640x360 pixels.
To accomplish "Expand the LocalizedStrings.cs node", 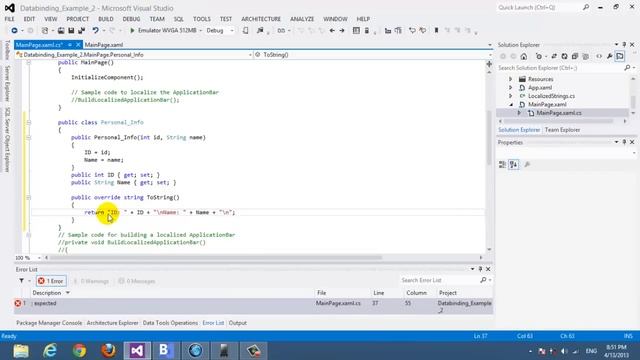I will pos(510,96).
